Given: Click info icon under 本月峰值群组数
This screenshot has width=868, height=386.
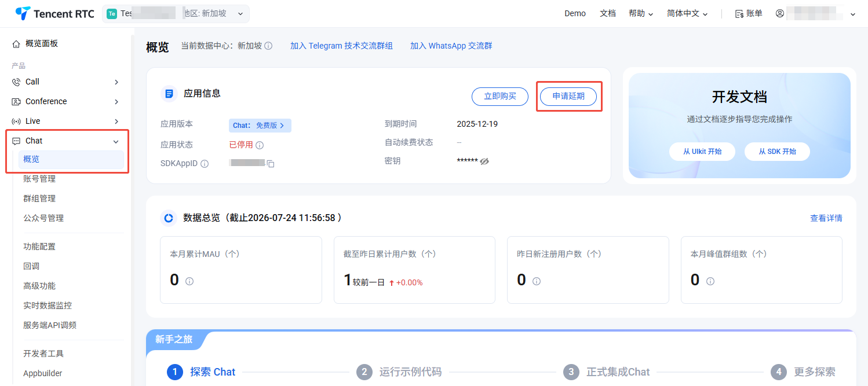Looking at the screenshot, I should [710, 281].
